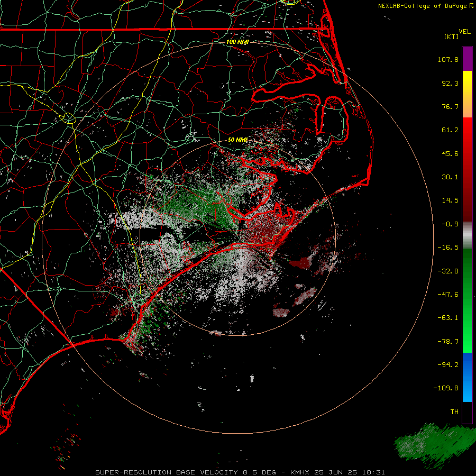
Task: Click the -109.8 scale value
Action: 446,388
